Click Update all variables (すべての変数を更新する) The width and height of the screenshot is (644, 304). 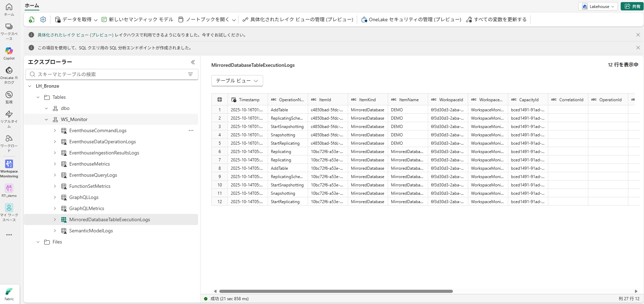(x=496, y=19)
